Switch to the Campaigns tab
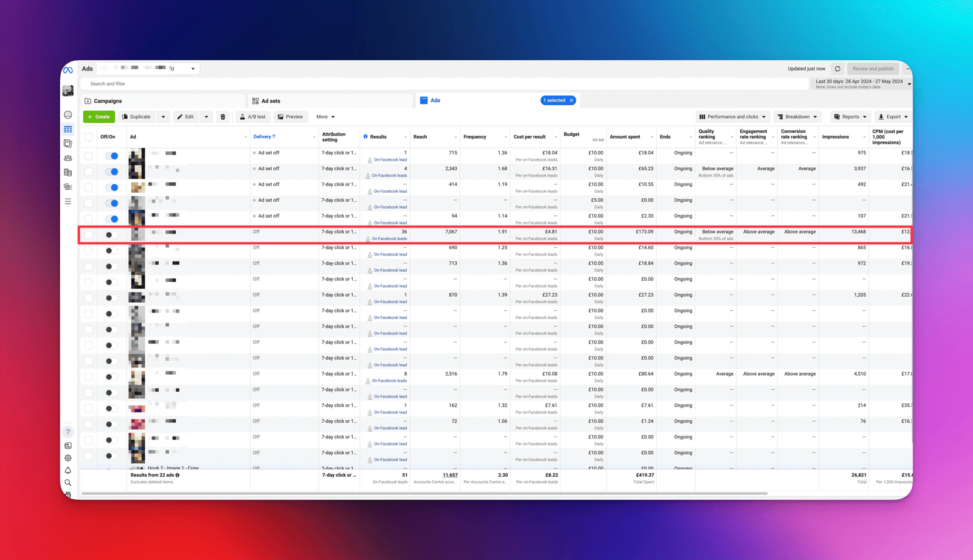Screen dimensions: 973x560 pos(108,101)
